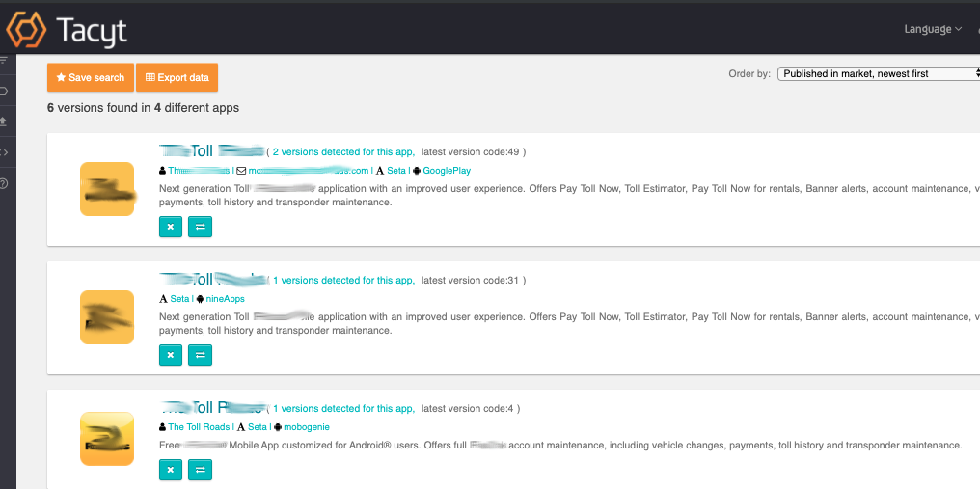Click compare arrows button on mobogenie result
The image size is (980, 489).
click(200, 470)
